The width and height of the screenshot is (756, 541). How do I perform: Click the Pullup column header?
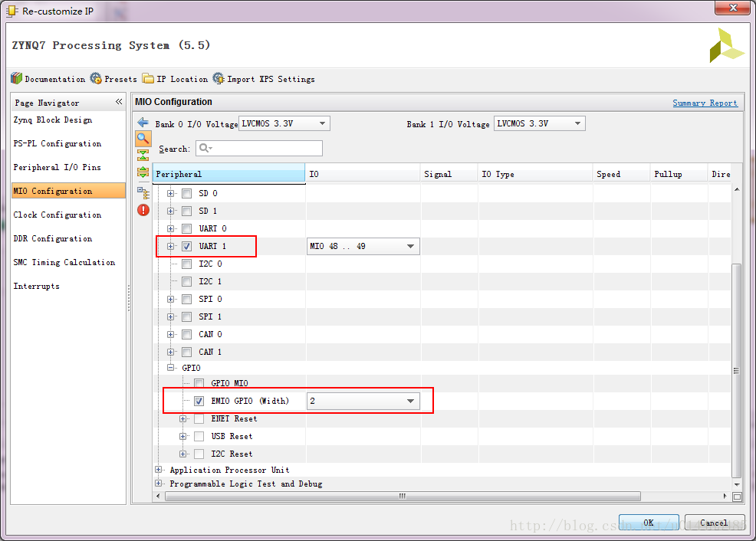click(x=679, y=174)
